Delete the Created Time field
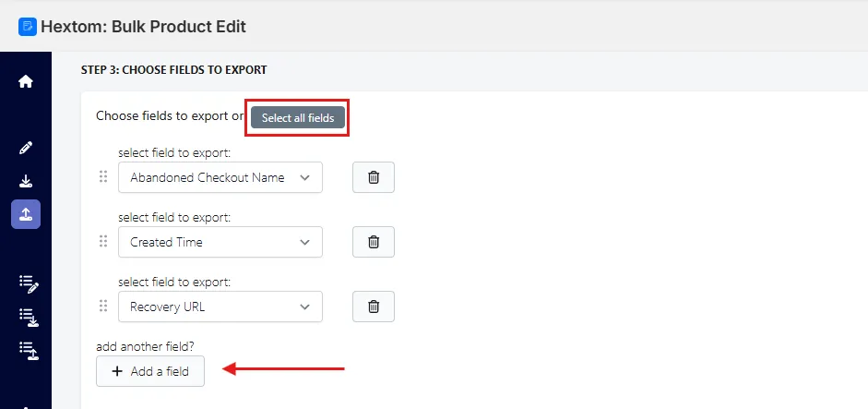Image resolution: width=868 pixels, height=409 pixels. point(374,242)
